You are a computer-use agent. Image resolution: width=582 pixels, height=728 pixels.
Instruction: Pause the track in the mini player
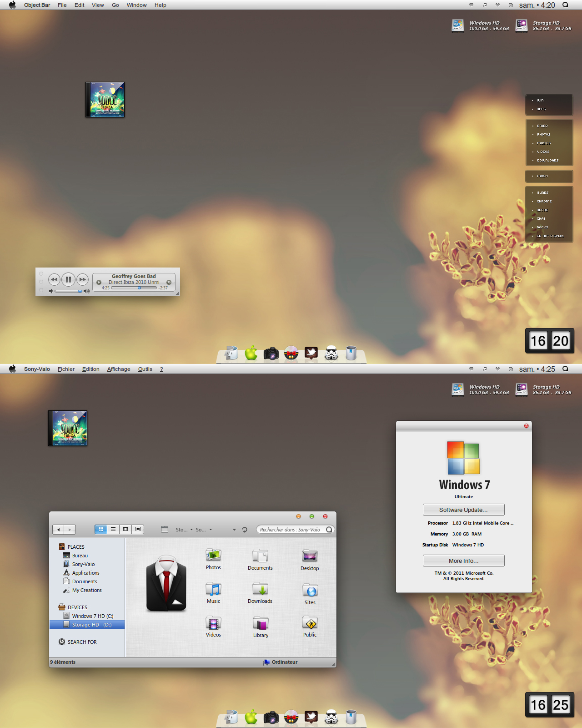click(x=68, y=279)
